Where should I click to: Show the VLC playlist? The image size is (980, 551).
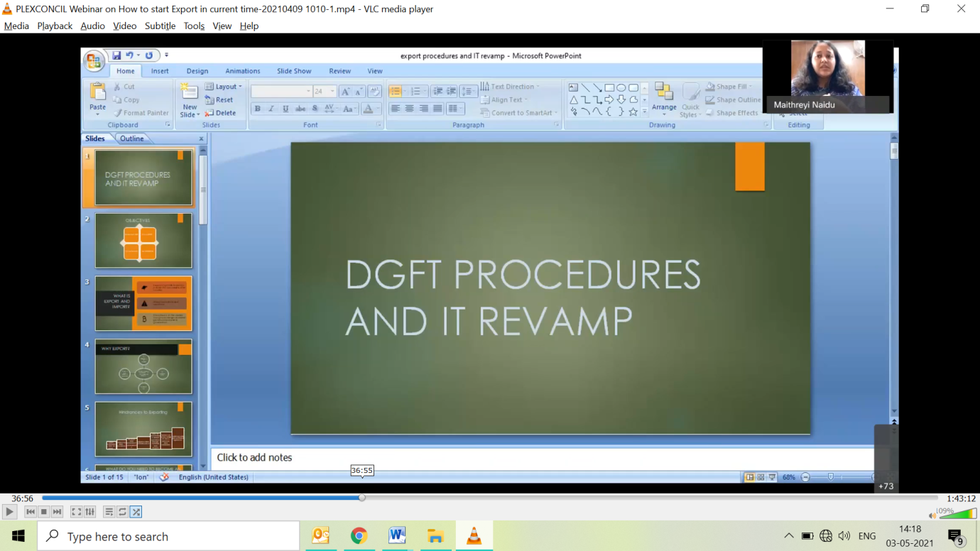click(109, 512)
